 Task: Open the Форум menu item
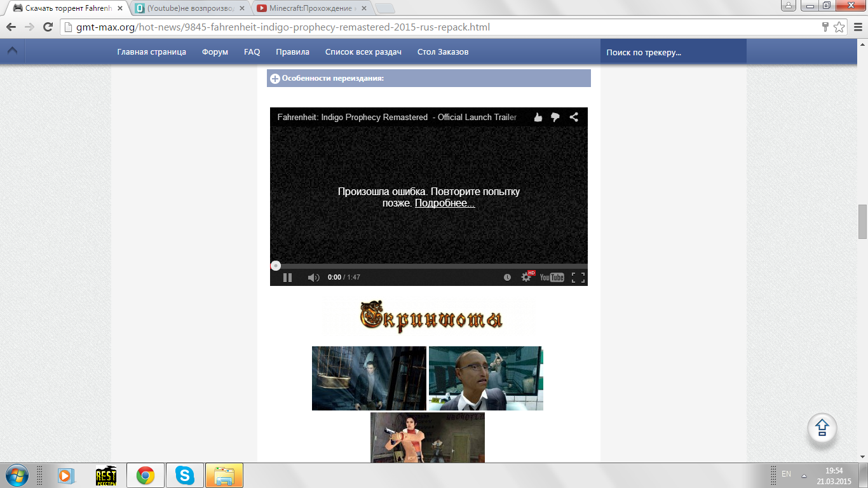[x=215, y=52]
